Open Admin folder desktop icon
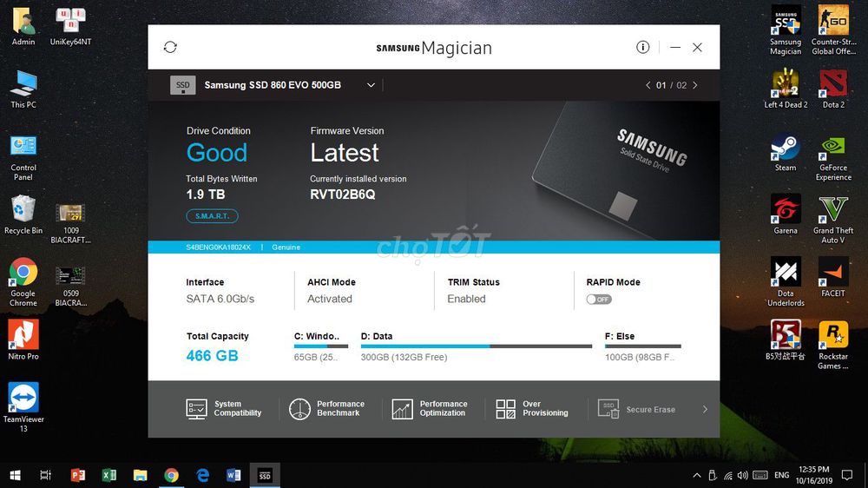This screenshot has width=868, height=488. 23,27
